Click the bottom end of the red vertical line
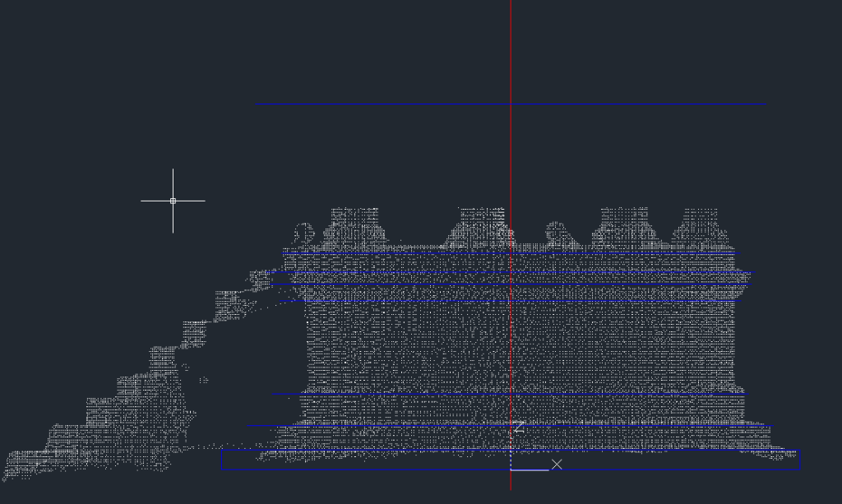The width and height of the screenshot is (842, 504). (x=511, y=488)
